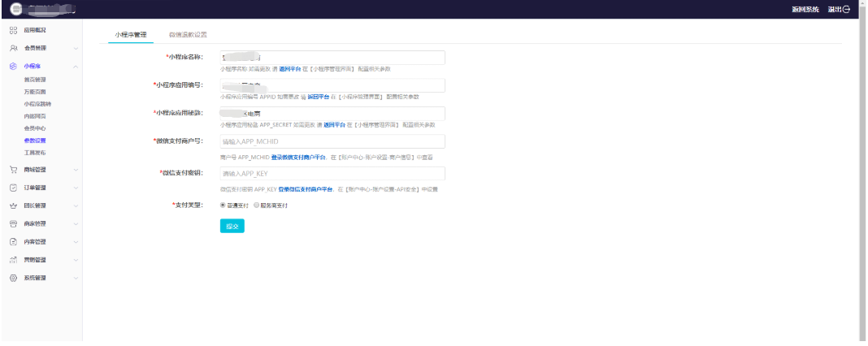Open 登录微信支付商户平台 link in APP_KEY hint
Image resolution: width=868 pixels, height=346 pixels.
tap(306, 189)
